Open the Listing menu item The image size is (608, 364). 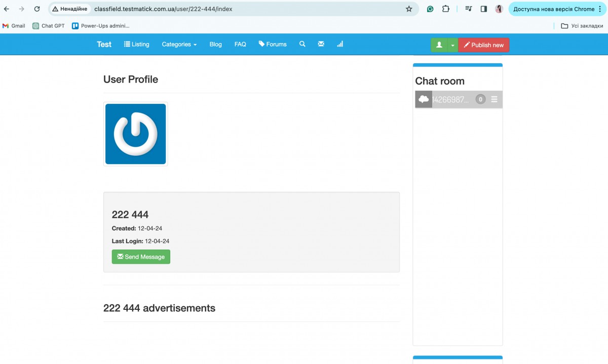point(137,45)
